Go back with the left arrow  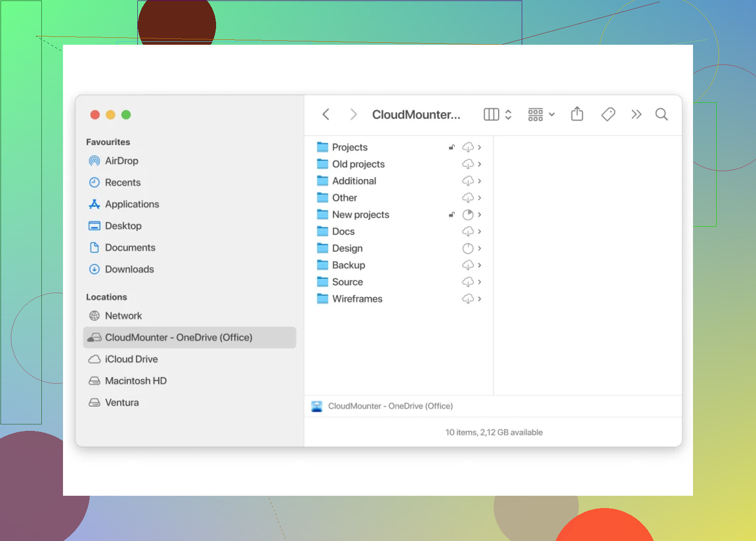325,115
